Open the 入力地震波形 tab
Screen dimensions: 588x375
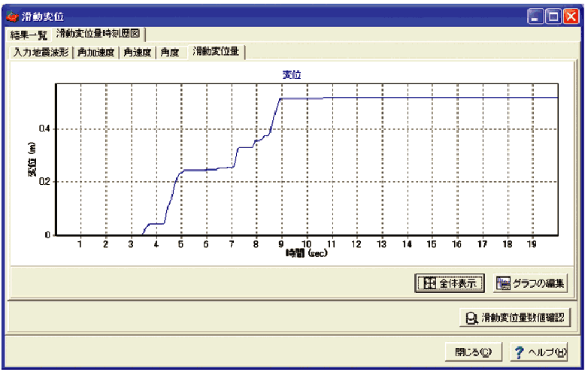[41, 53]
